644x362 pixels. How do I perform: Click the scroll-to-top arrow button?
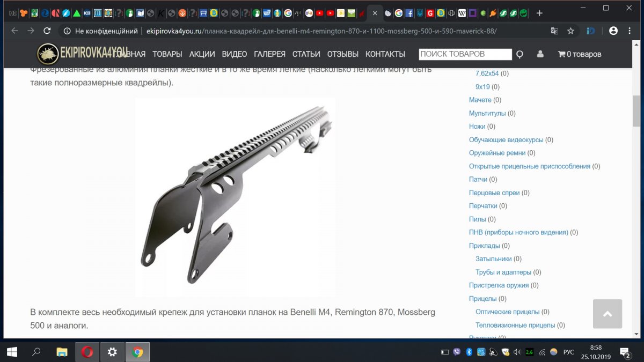coord(608,314)
